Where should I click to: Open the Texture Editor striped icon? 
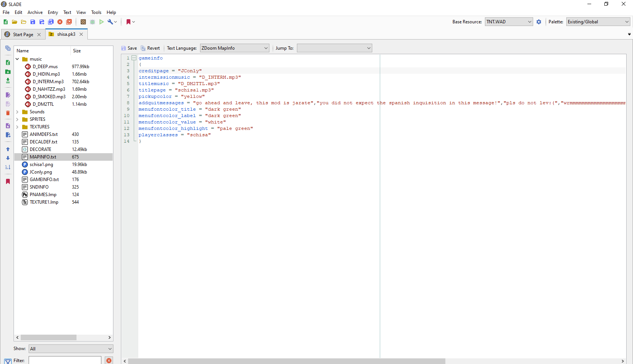pyautogui.click(x=83, y=22)
